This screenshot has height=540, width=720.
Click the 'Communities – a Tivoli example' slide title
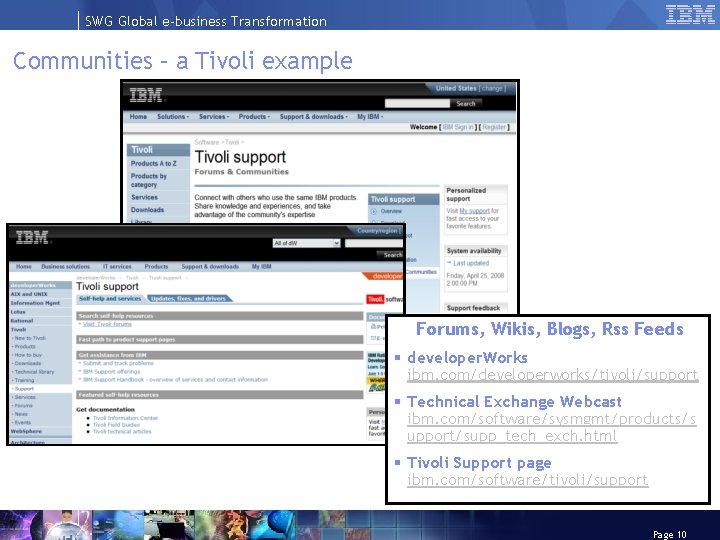pyautogui.click(x=182, y=61)
